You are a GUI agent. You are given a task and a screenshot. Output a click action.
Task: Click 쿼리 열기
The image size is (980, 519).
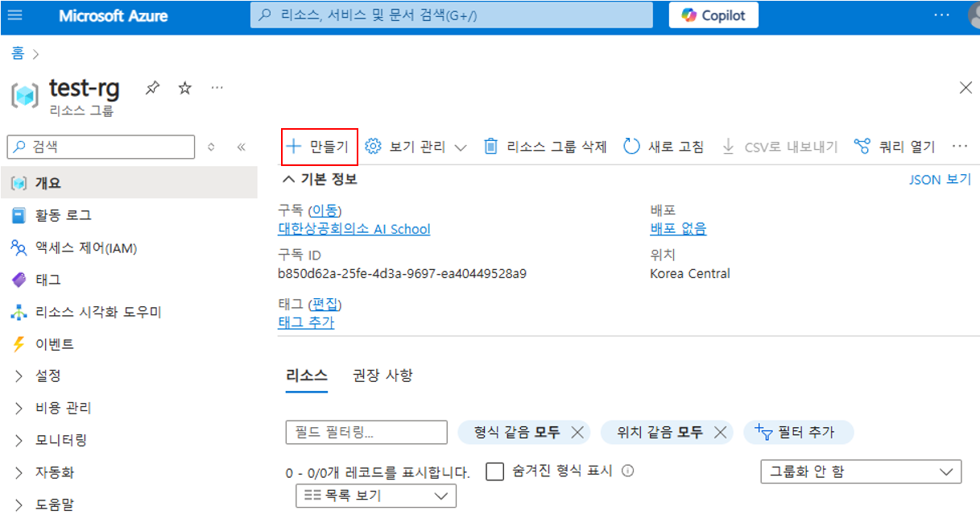pyautogui.click(x=895, y=147)
